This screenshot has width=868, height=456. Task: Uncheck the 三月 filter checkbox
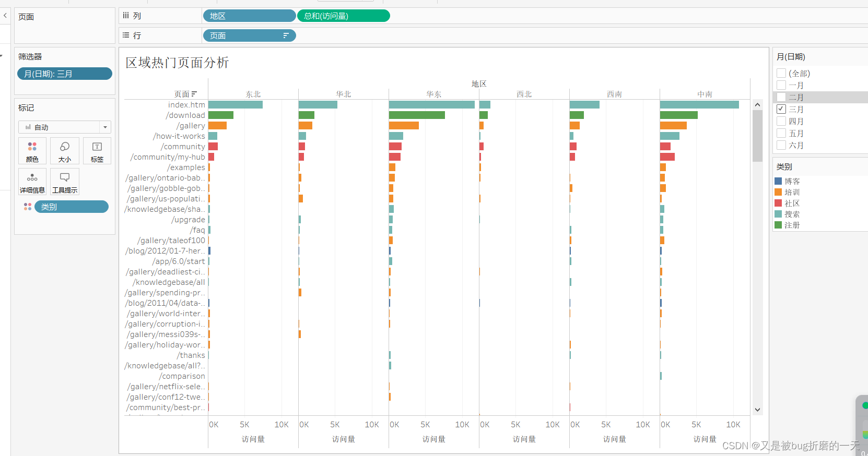[781, 109]
